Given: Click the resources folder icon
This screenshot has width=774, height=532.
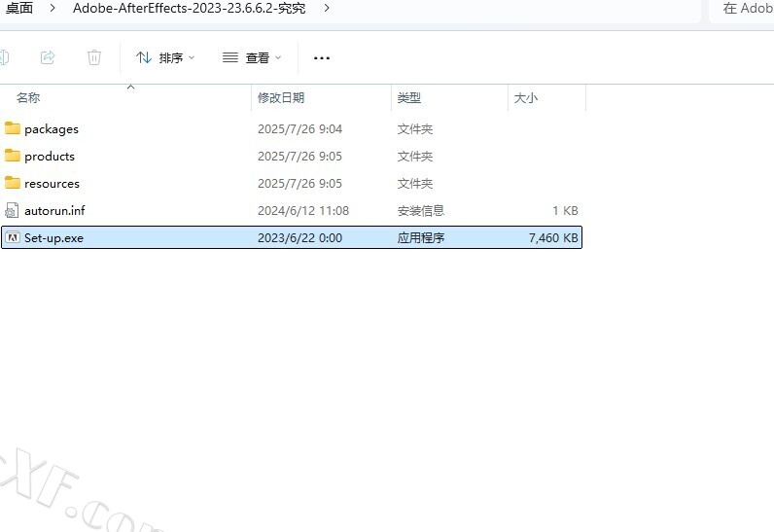Looking at the screenshot, I should pos(13,183).
